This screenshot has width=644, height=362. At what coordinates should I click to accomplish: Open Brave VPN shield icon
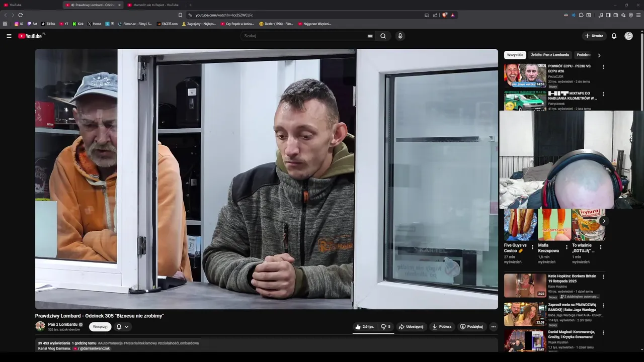point(631,15)
